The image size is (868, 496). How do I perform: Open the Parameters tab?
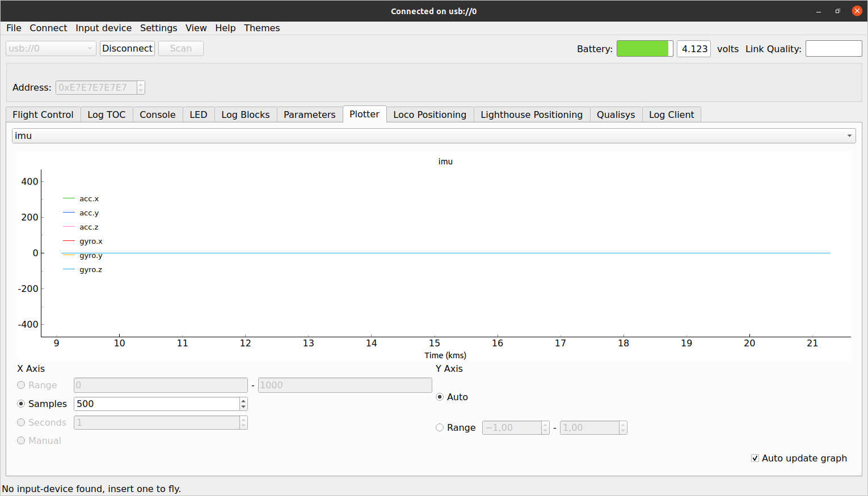pos(309,115)
